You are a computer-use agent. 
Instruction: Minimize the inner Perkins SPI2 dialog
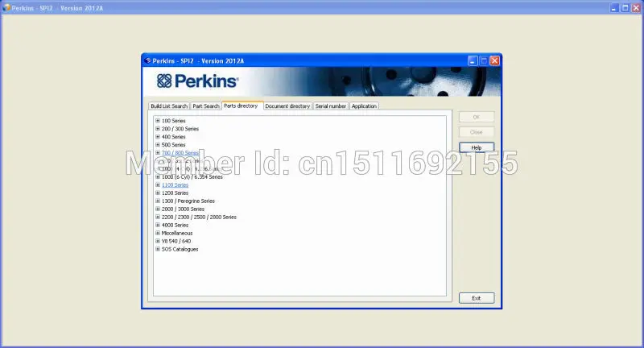(x=473, y=60)
